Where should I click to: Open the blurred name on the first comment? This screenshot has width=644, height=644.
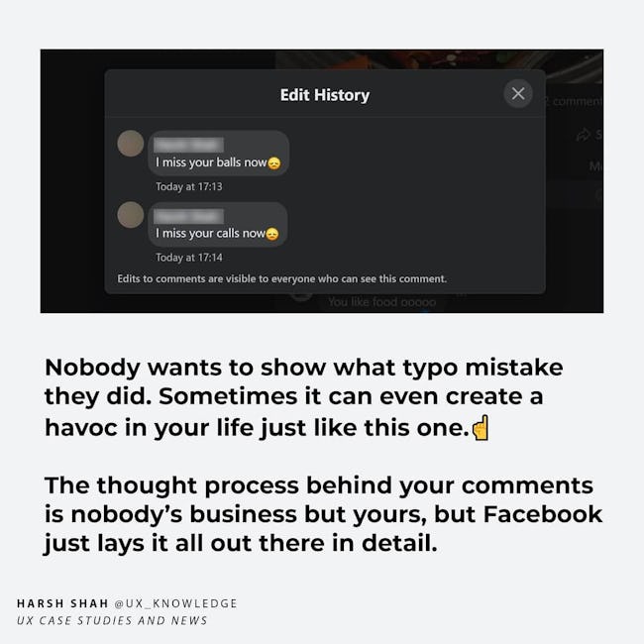[189, 145]
